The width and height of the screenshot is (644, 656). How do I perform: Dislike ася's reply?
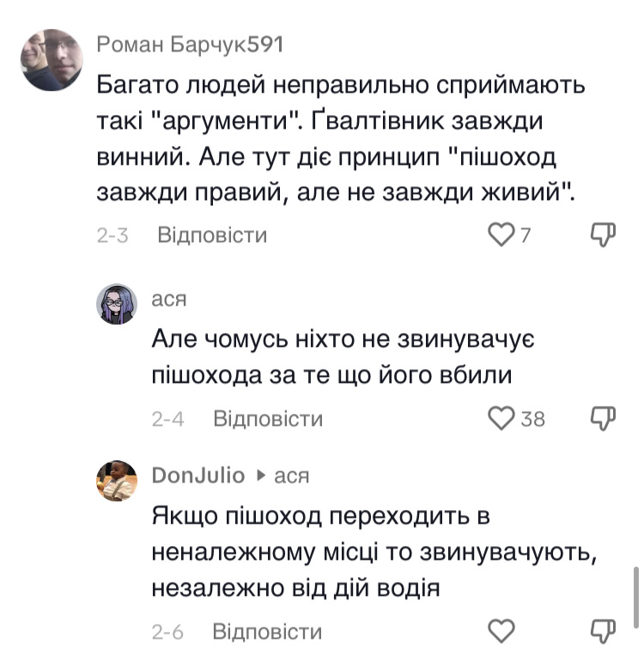(603, 418)
